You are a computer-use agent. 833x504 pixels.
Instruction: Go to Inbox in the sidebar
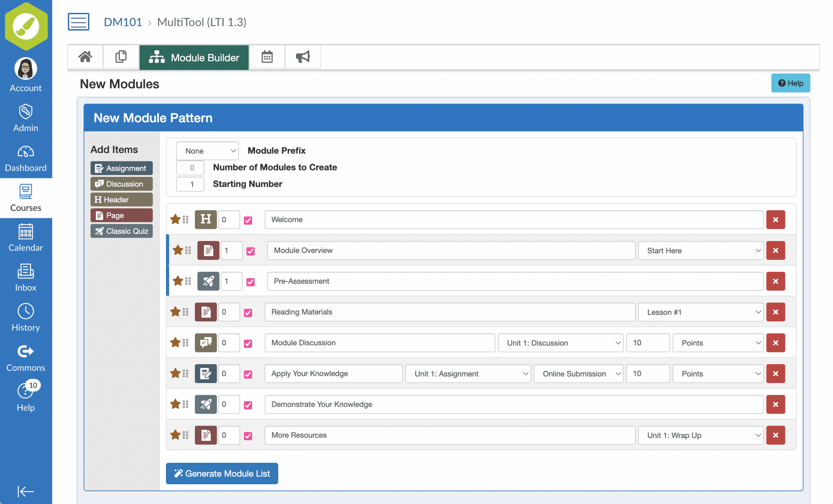click(26, 278)
